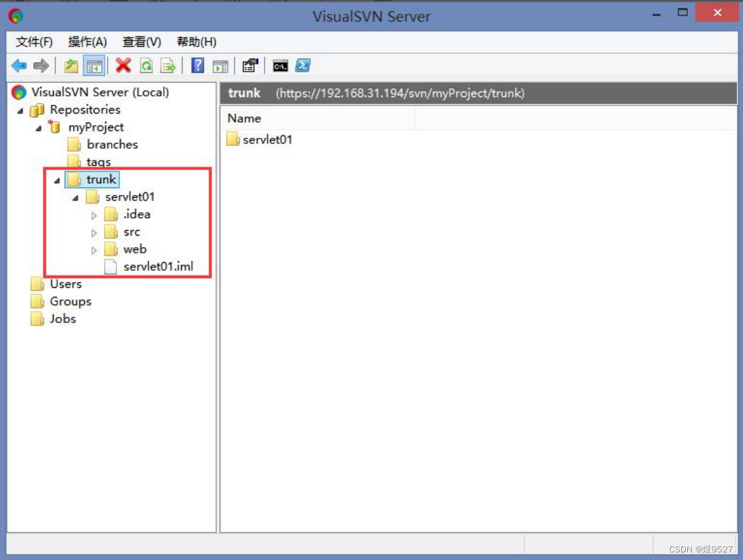Viewport: 743px width, 560px height.
Task: Expand the web folder node
Action: click(94, 250)
